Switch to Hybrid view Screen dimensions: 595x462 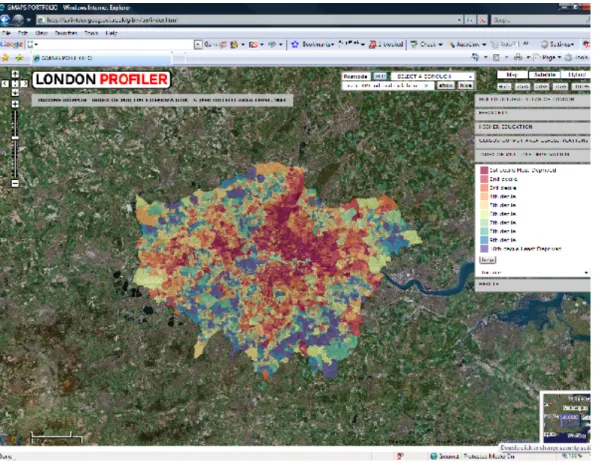point(576,75)
